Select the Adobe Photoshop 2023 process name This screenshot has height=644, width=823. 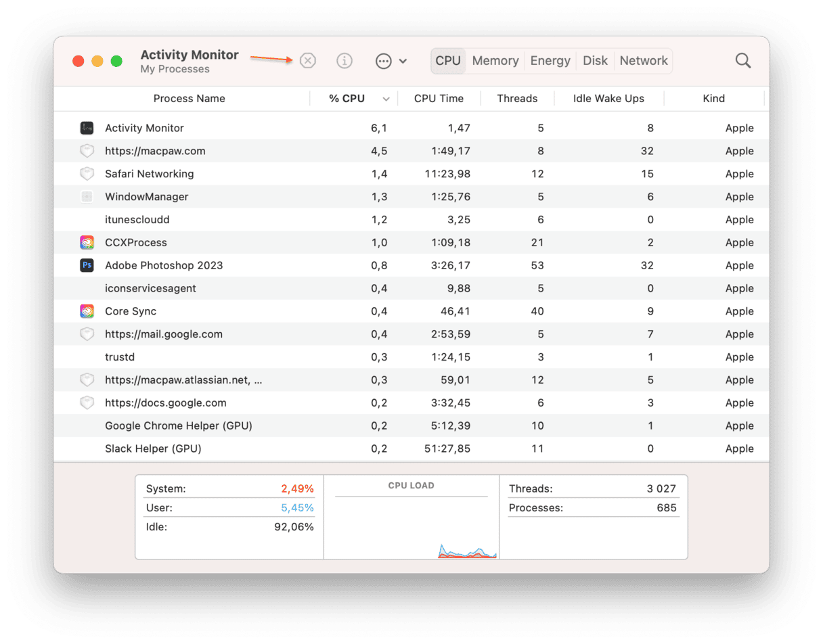coord(164,265)
